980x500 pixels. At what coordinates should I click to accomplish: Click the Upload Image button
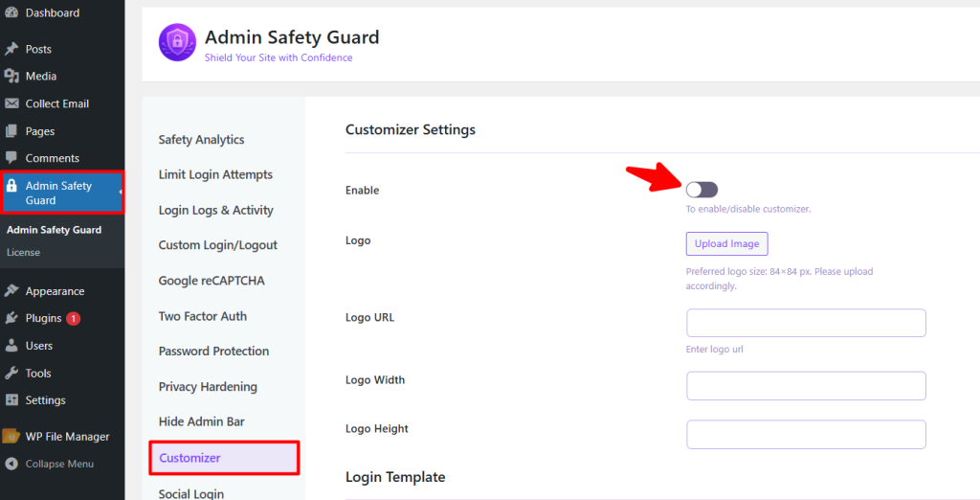click(x=726, y=243)
